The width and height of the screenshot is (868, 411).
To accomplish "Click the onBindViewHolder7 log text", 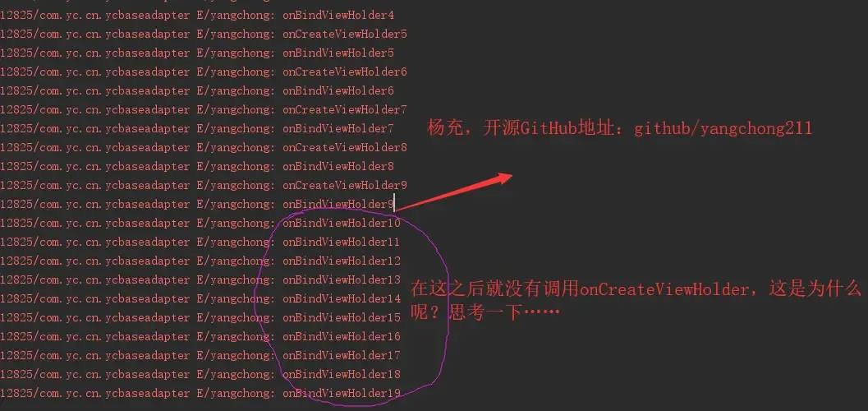I will [338, 128].
